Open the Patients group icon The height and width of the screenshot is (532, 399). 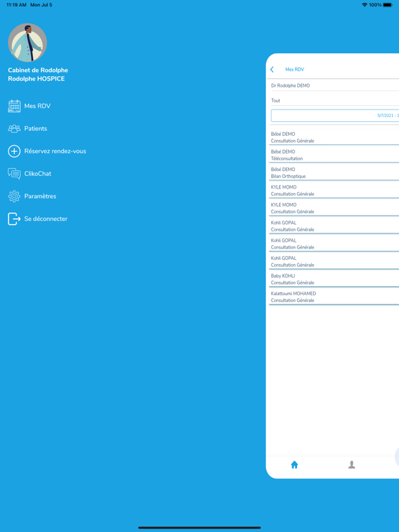pos(15,129)
